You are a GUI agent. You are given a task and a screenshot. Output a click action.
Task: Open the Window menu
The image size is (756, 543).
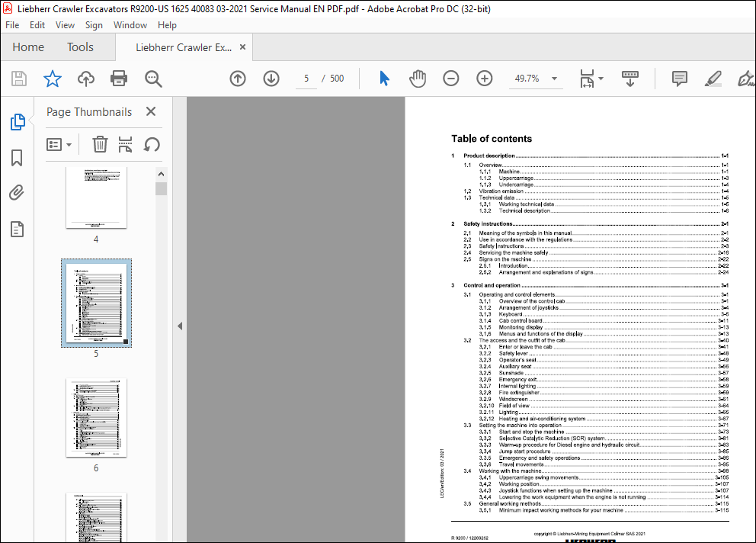(x=130, y=25)
